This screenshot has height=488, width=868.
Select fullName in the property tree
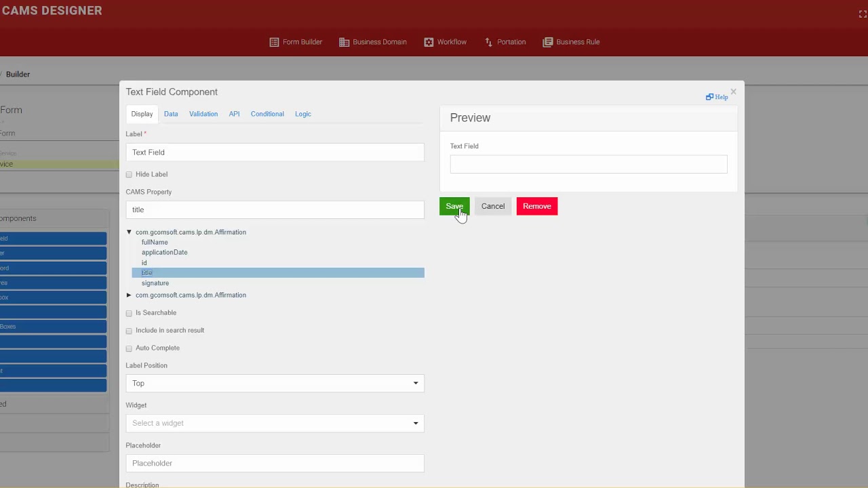click(155, 243)
